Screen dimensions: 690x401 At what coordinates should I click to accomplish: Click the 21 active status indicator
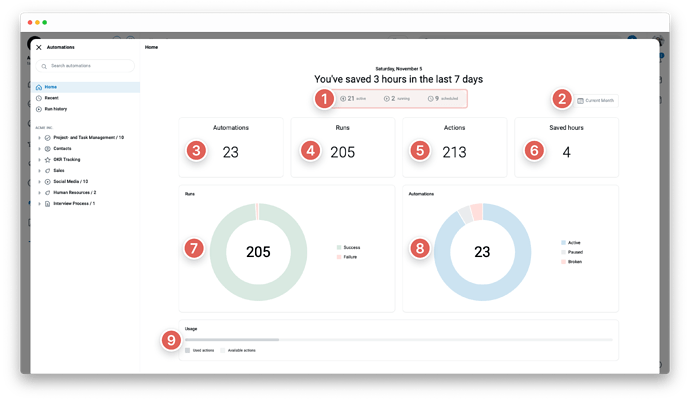[353, 99]
